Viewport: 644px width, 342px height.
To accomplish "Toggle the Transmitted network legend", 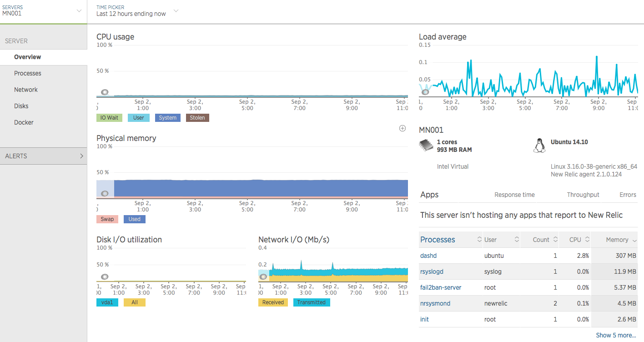I will click(312, 302).
